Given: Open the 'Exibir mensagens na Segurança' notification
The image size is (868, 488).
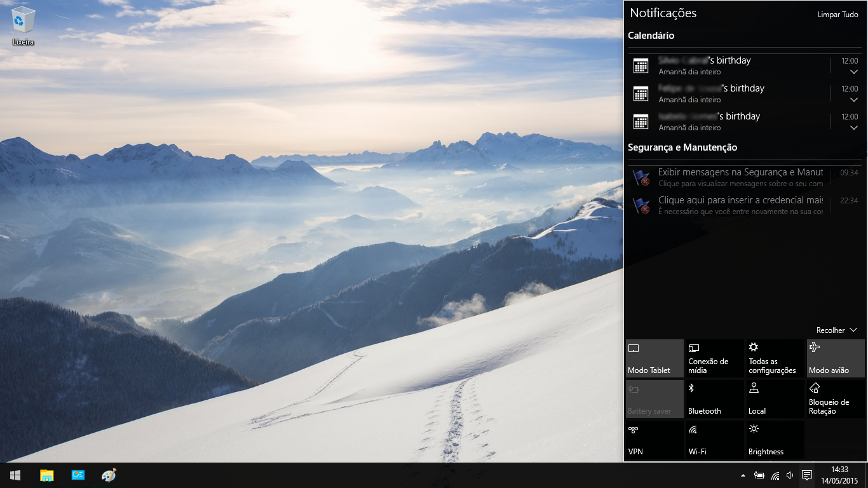Looking at the screenshot, I should tap(740, 177).
